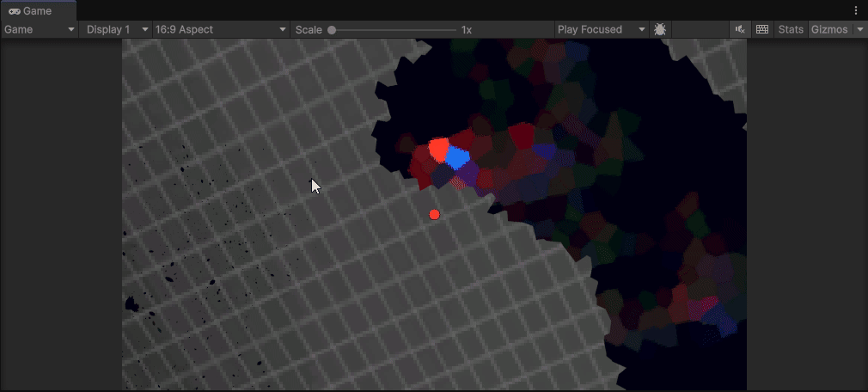Toggle the keyboard shortcuts icon
The width and height of the screenshot is (868, 392).
[x=762, y=30]
